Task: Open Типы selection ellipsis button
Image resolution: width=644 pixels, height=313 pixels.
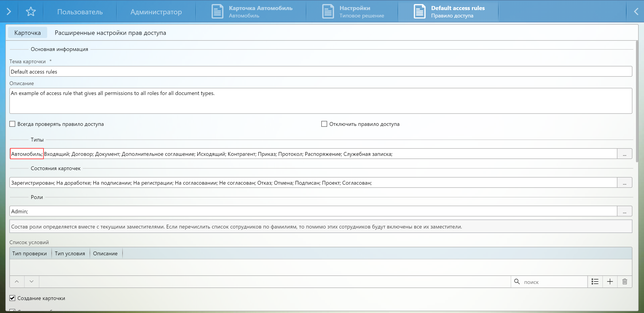Action: pos(624,154)
